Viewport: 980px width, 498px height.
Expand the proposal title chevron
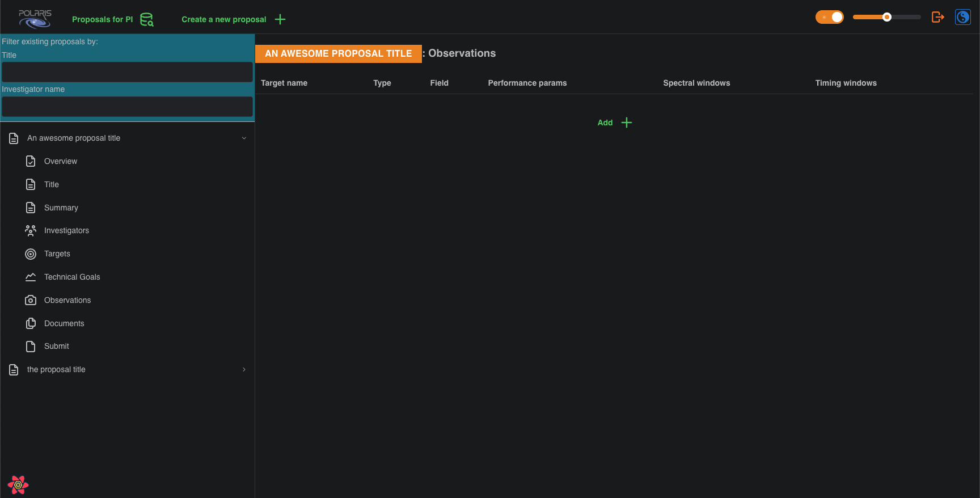pos(244,369)
